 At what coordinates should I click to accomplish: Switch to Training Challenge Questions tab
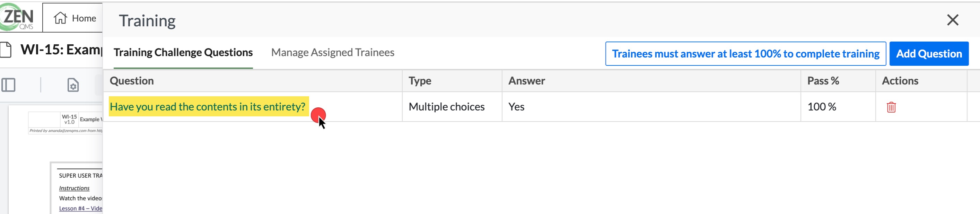tap(183, 52)
